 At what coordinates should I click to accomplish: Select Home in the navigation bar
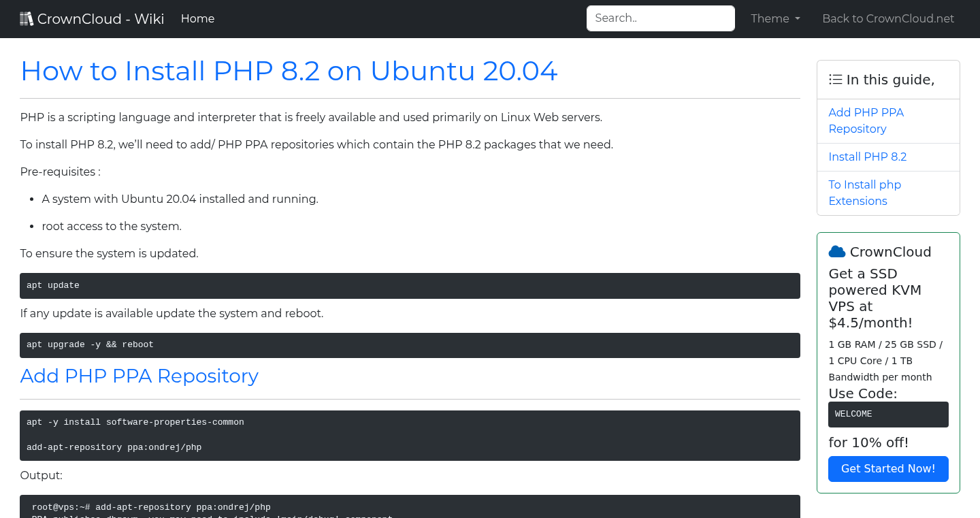point(197,18)
